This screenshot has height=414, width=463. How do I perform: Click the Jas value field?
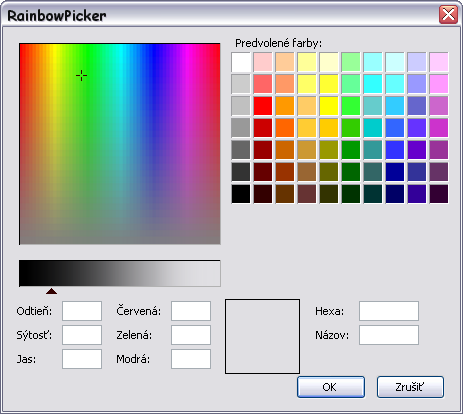click(x=82, y=359)
